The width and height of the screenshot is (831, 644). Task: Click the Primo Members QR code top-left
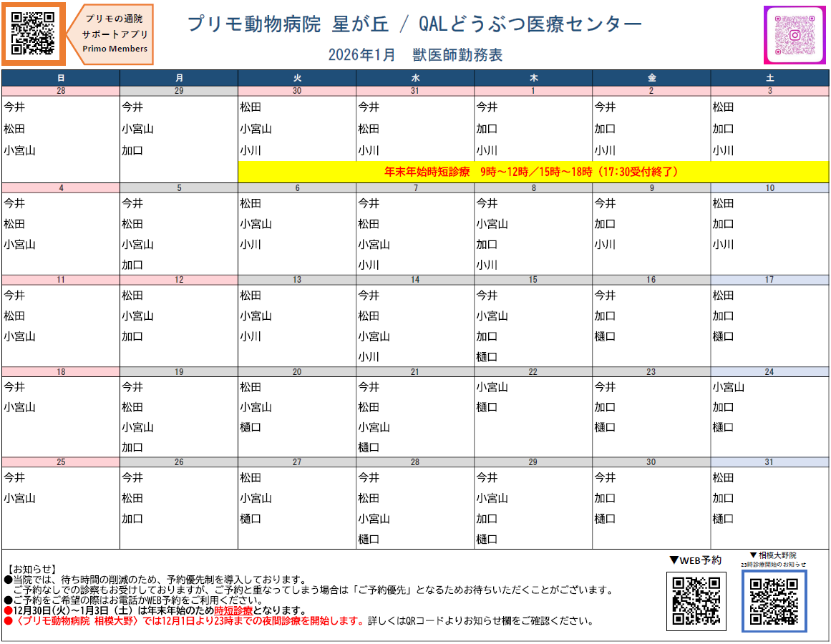(34, 34)
